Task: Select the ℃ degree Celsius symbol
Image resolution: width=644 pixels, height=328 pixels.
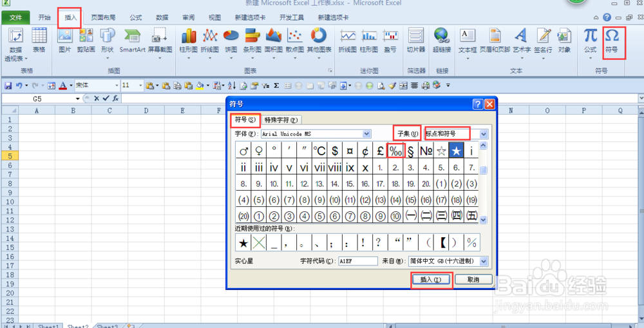Action: 319,151
